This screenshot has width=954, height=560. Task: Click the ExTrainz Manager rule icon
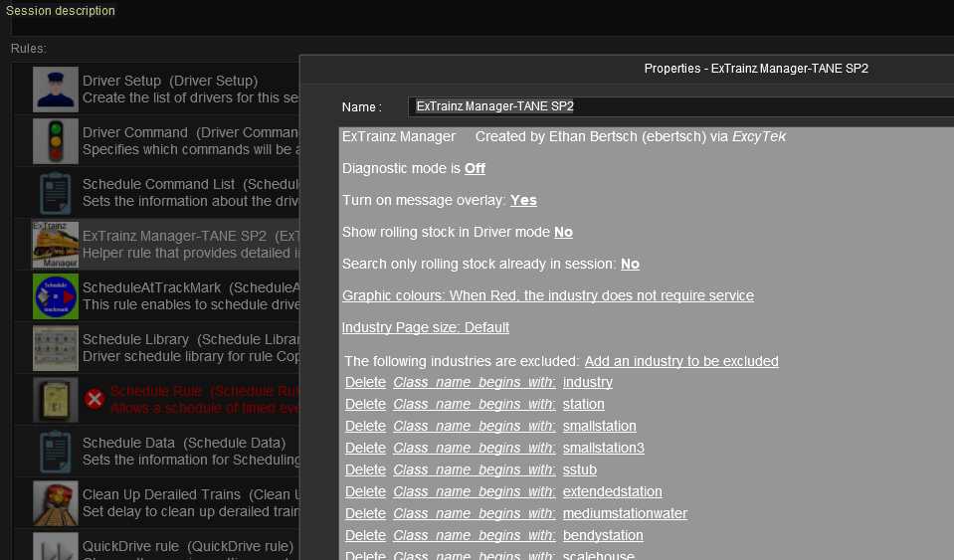tap(56, 245)
